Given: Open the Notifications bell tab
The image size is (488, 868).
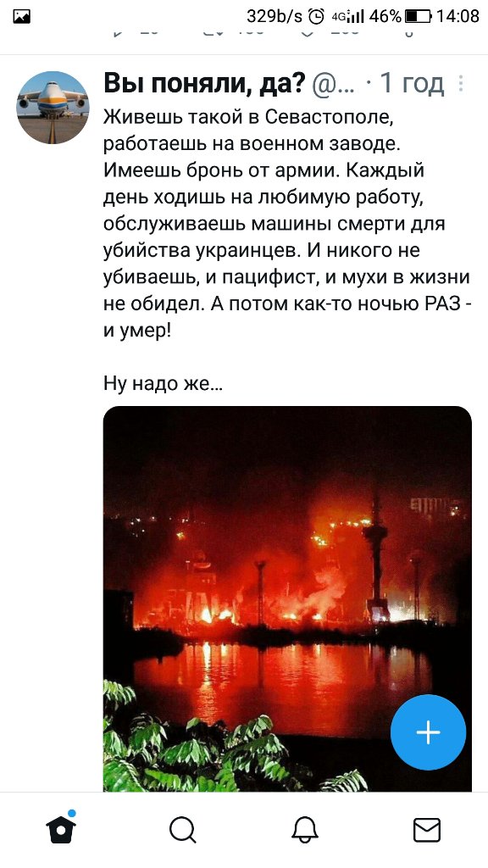Looking at the screenshot, I should click(305, 831).
